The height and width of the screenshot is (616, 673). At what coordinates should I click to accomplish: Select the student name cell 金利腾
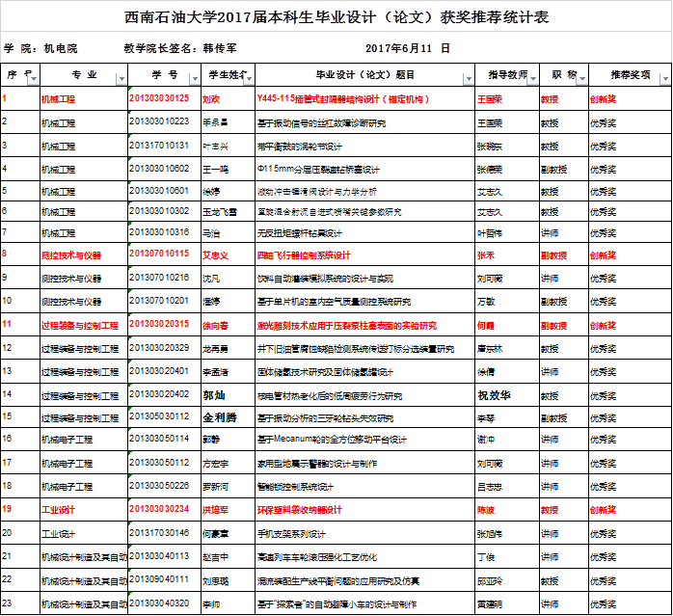coord(219,417)
